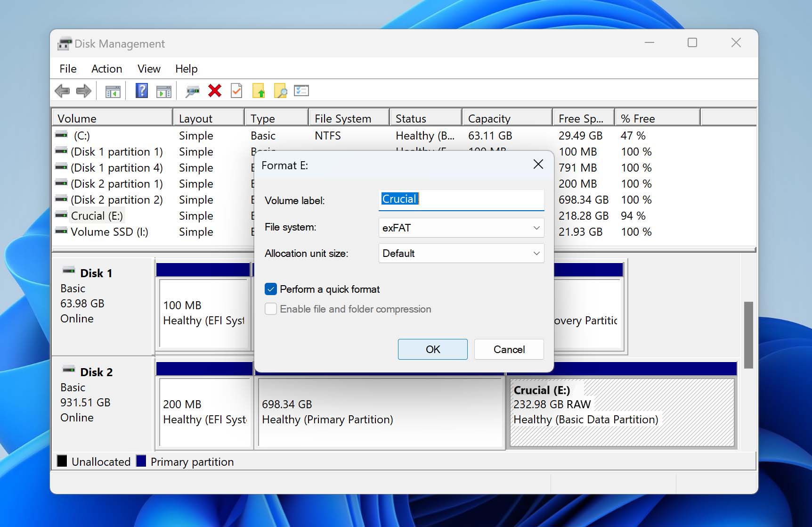812x527 pixels.
Task: Sort by the Free Sp... column header
Action: (x=584, y=118)
